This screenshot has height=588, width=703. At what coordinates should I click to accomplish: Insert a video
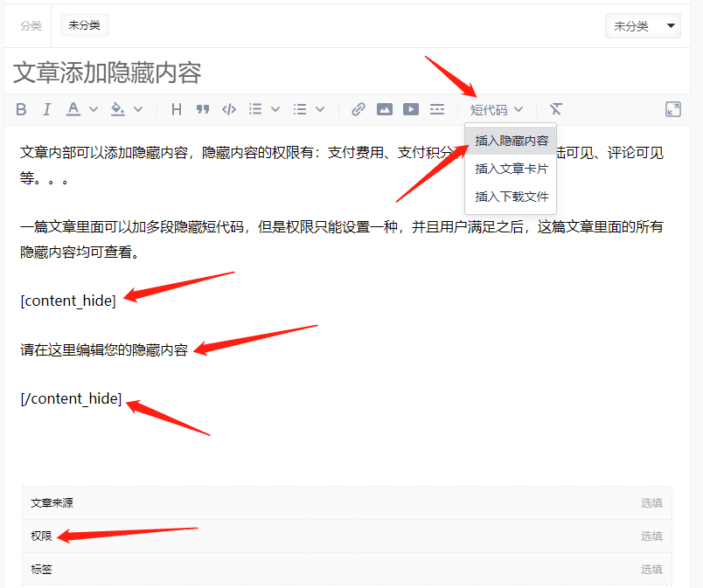click(x=411, y=109)
